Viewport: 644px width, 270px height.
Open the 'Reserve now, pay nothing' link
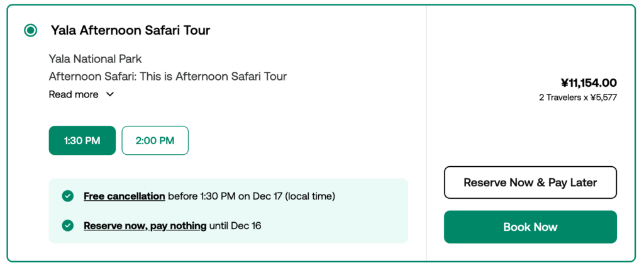pos(145,225)
